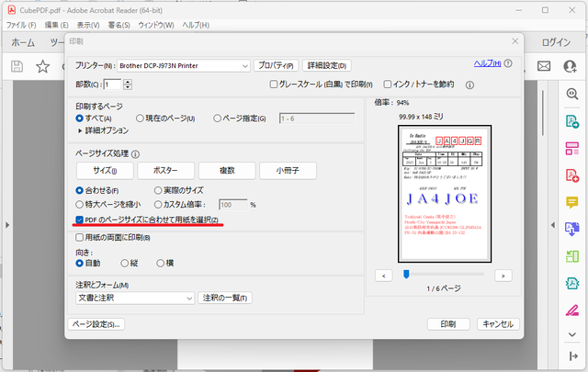
Task: Open 表示(V) menu
Action: tap(88, 25)
